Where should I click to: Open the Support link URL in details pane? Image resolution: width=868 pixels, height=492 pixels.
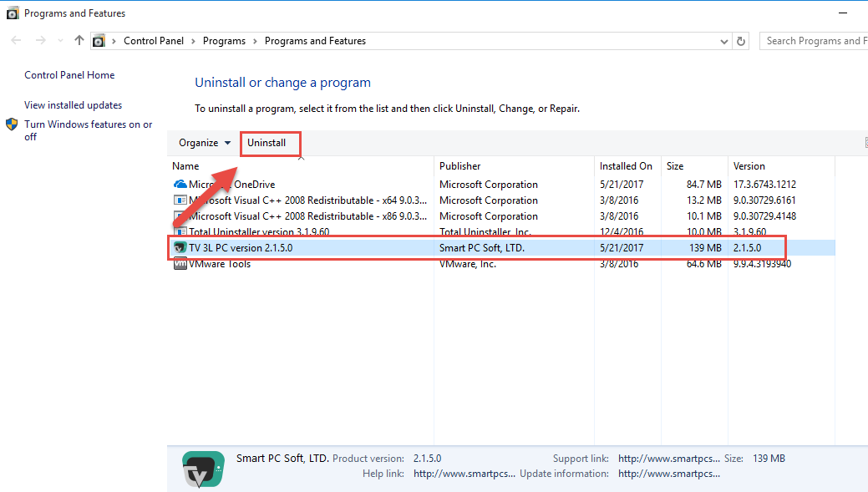coord(669,459)
